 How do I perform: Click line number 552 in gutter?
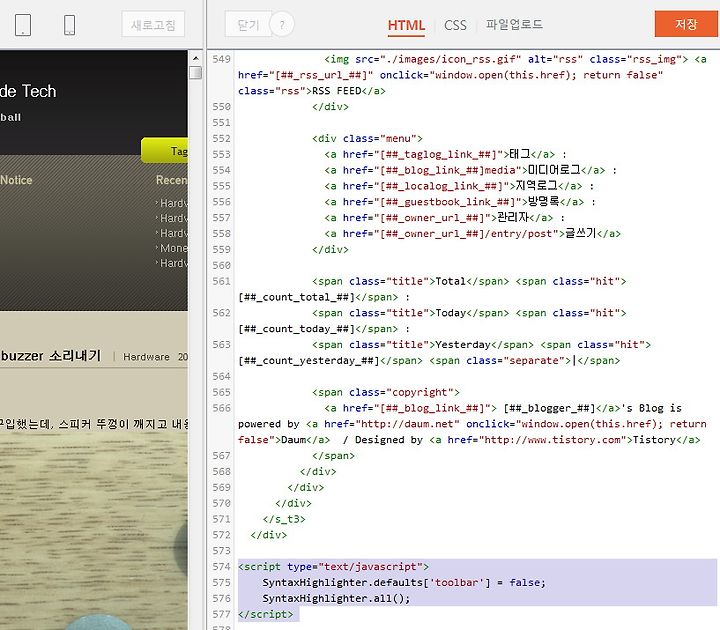coord(221,138)
